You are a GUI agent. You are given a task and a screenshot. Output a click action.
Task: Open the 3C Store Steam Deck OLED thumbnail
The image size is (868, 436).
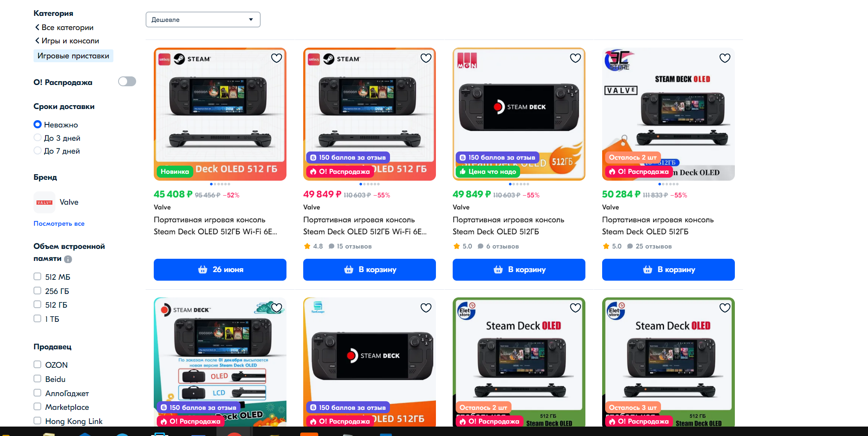point(668,114)
